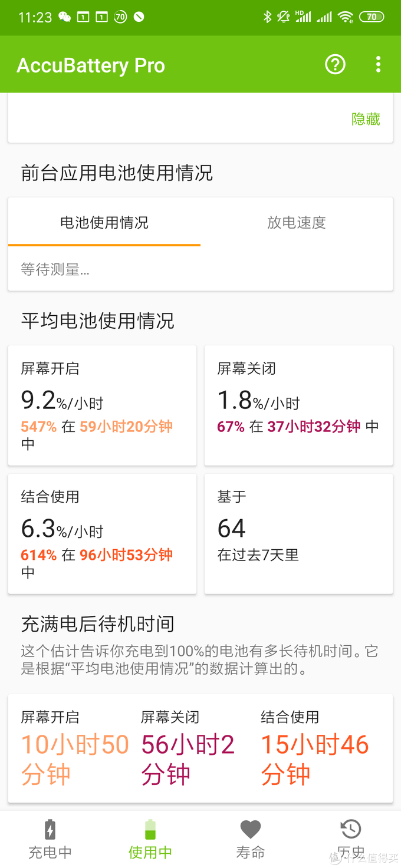
Task: Tap the 屏幕开启 9.2%/小时 card
Action: point(102,405)
